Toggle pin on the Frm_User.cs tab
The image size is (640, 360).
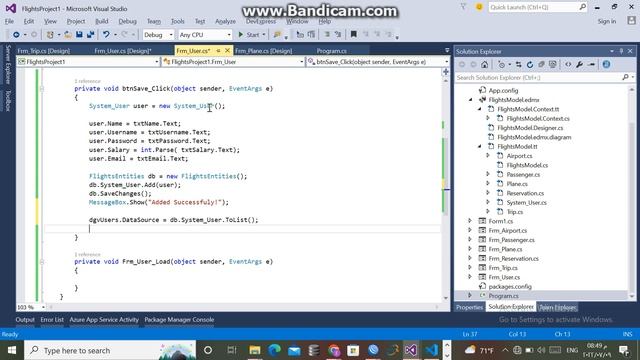click(218, 51)
